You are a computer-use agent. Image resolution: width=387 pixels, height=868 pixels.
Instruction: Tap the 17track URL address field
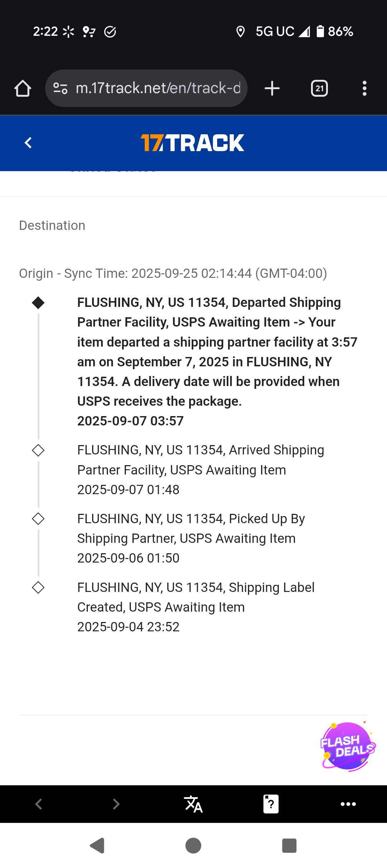[158, 88]
